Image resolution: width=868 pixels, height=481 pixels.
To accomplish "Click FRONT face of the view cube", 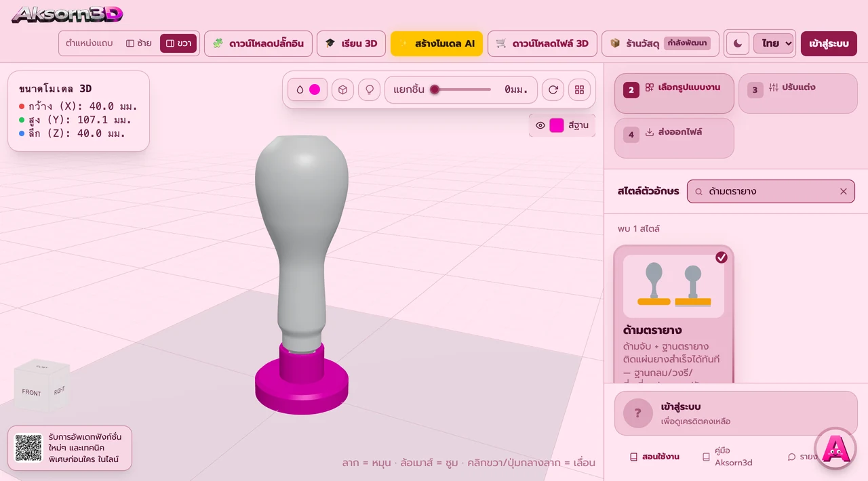I will pyautogui.click(x=32, y=392).
